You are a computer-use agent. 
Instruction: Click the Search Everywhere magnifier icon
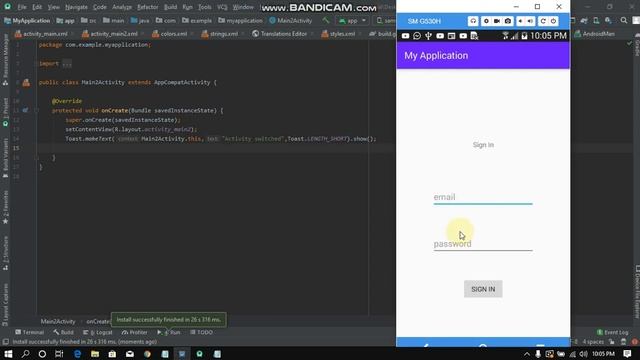click(x=624, y=20)
